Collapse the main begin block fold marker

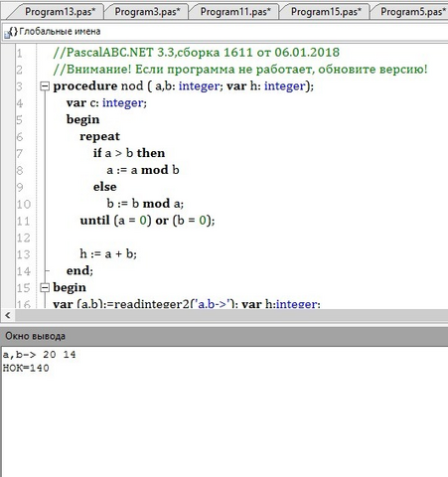[x=45, y=287]
